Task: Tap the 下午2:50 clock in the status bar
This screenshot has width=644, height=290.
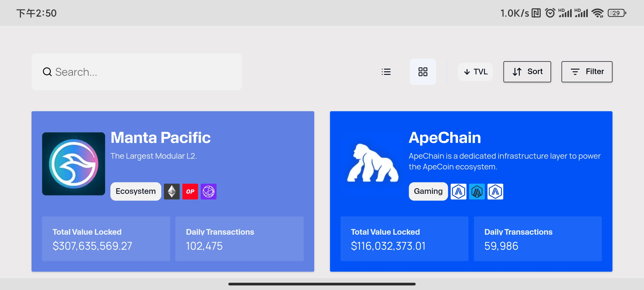Action: tap(36, 13)
